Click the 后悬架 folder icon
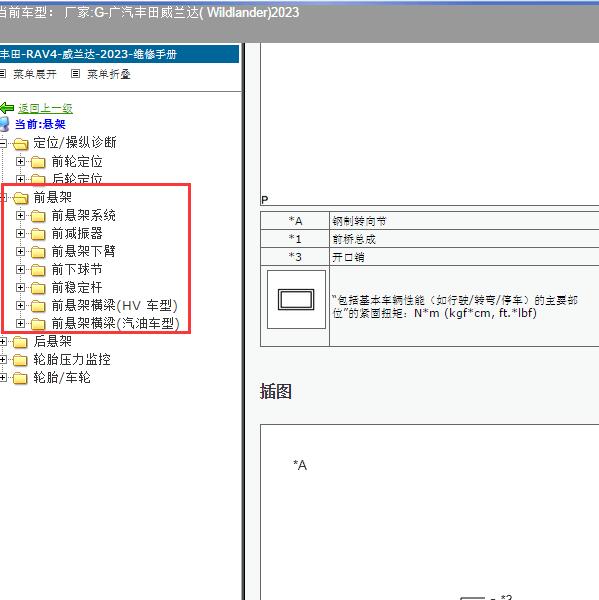 click(20, 342)
